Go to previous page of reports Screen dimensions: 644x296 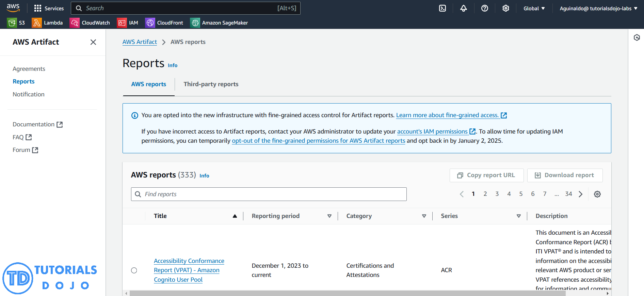[x=462, y=194]
